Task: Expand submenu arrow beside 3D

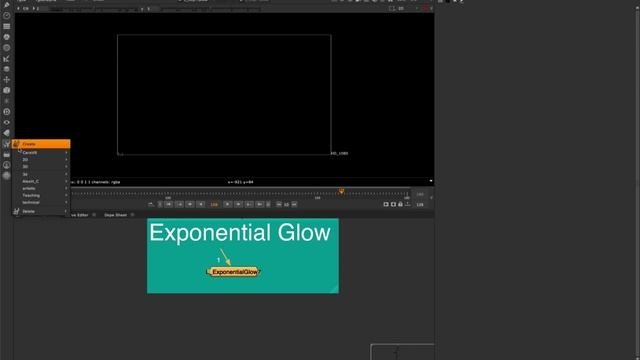Action: [66, 167]
